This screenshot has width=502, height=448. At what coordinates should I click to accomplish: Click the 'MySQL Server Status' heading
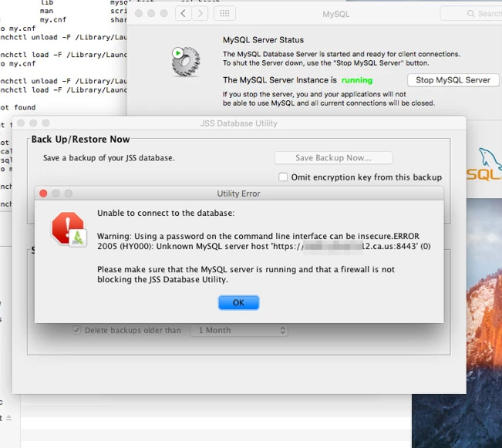[x=263, y=40]
